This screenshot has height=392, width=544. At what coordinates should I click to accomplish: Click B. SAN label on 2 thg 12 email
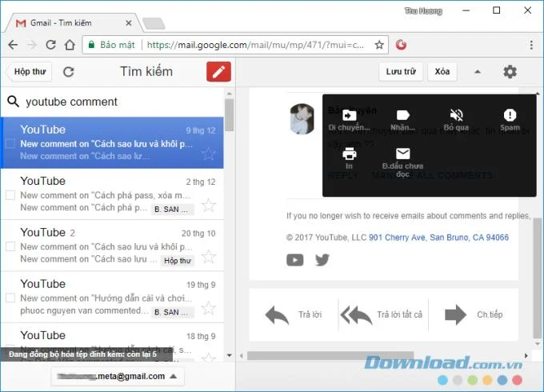click(x=173, y=209)
